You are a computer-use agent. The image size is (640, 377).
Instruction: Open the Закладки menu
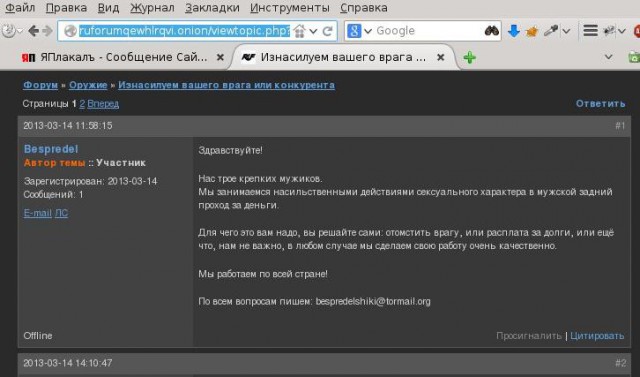coord(212,8)
